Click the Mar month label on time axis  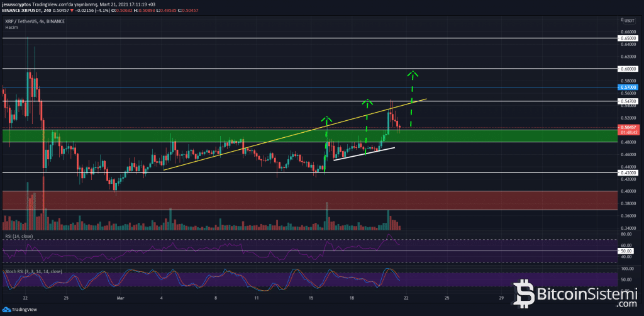click(x=120, y=297)
